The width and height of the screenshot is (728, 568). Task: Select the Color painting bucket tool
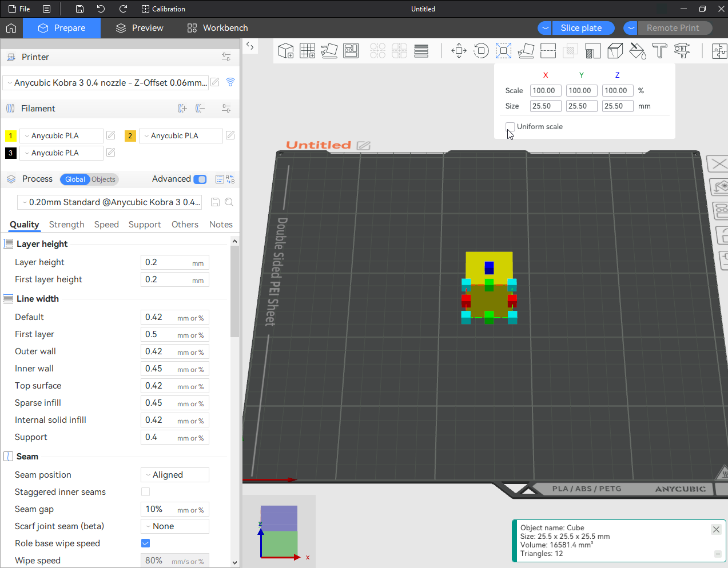tap(637, 51)
